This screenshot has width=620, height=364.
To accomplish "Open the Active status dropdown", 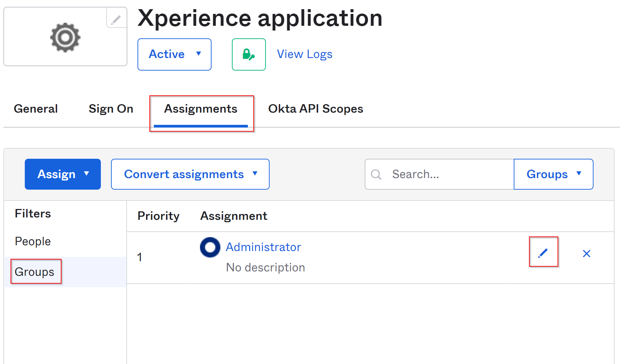I will click(174, 54).
